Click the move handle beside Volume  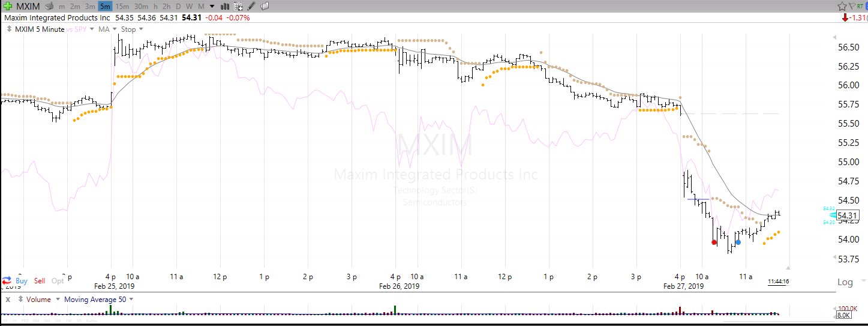coord(21,299)
